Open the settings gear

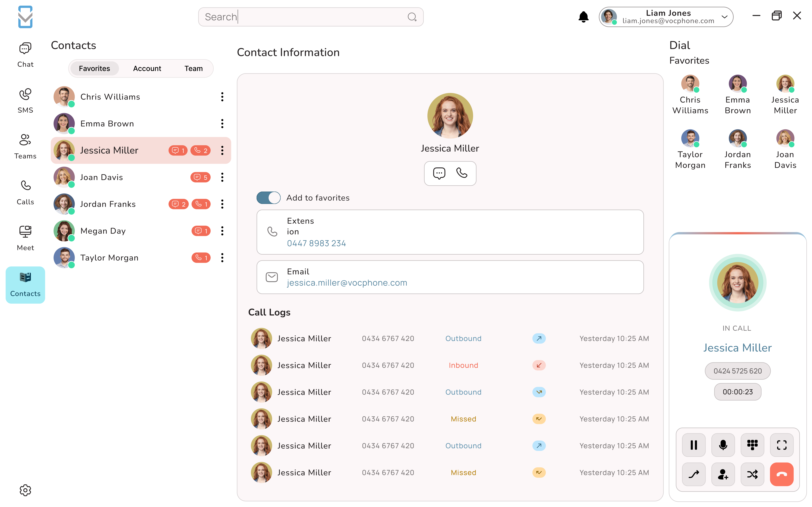25,490
